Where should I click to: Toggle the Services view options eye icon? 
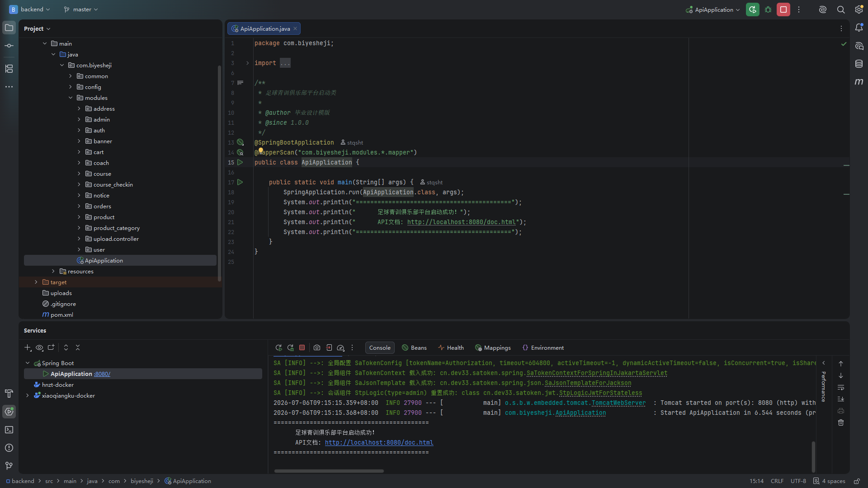39,347
